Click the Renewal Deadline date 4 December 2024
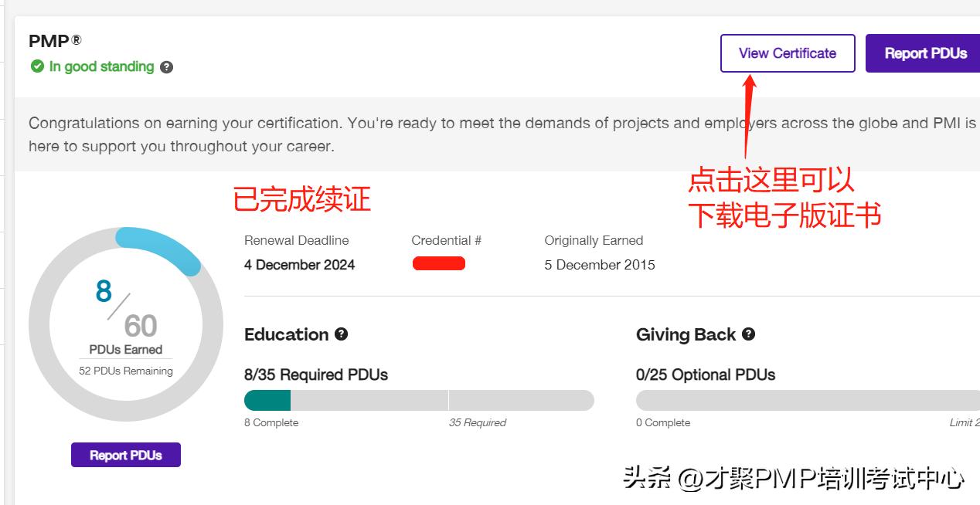Image resolution: width=980 pixels, height=505 pixels. (x=300, y=264)
